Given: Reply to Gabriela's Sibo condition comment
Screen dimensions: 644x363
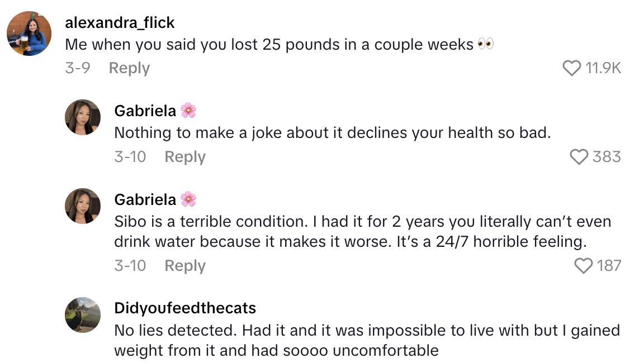Looking at the screenshot, I should (x=185, y=266).
